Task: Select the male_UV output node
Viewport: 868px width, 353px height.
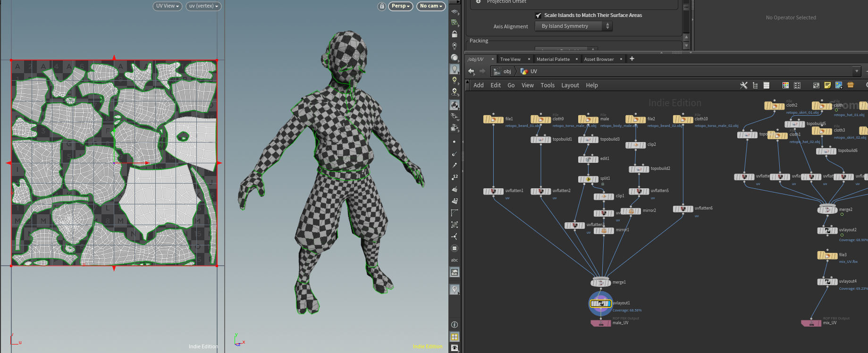Action: tap(601, 323)
